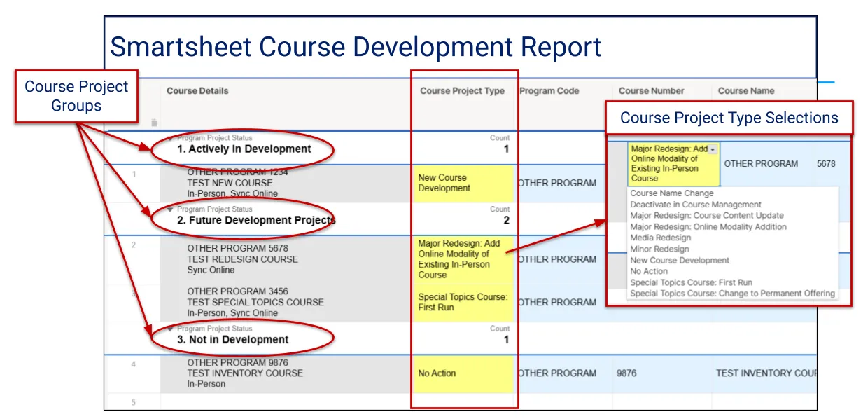
Task: Select the yellow 'No Action' cell
Action: click(463, 373)
